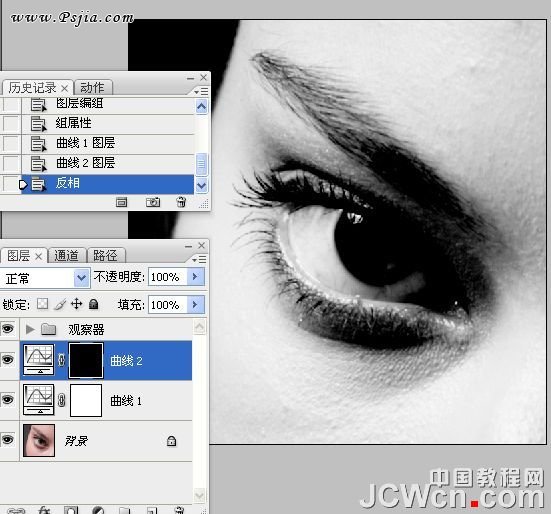
Task: Select the 曲线 1 layer name
Action: pyautogui.click(x=127, y=401)
